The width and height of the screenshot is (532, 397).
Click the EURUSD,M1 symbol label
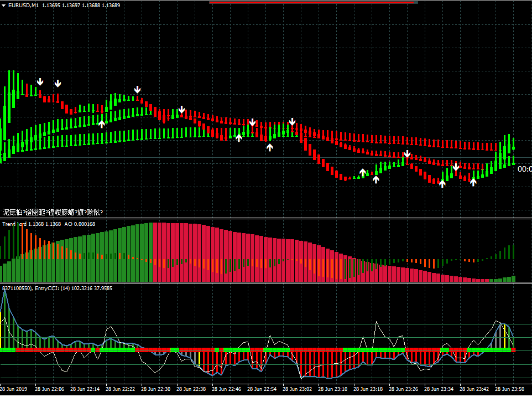coord(24,5)
